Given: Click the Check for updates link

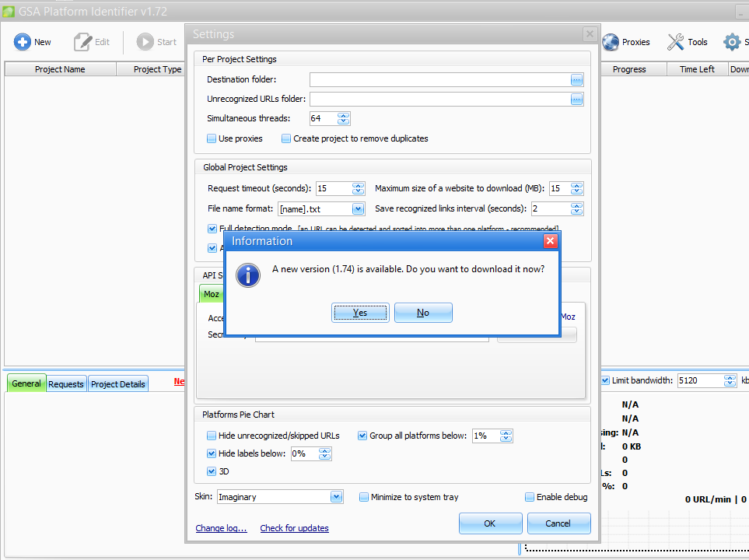Looking at the screenshot, I should click(294, 528).
